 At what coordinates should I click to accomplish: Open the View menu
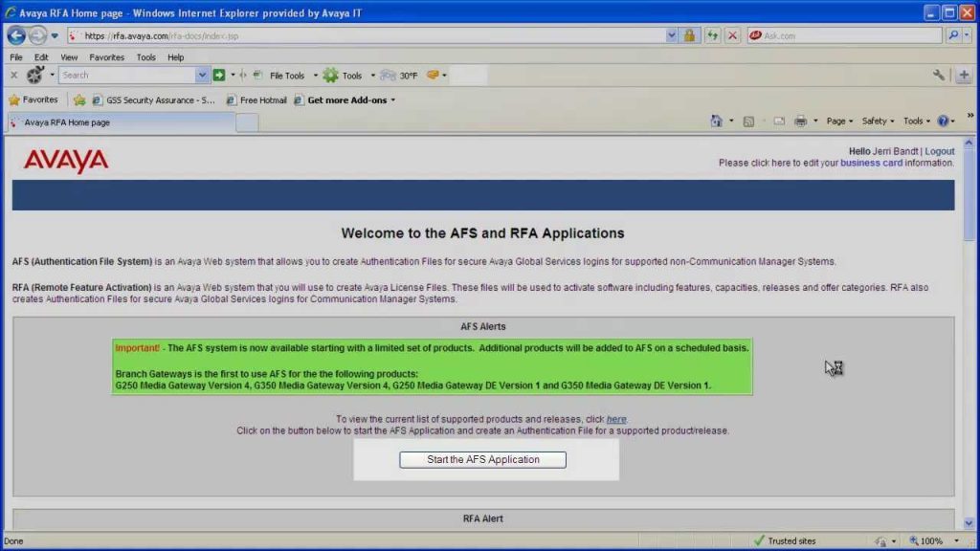[69, 57]
